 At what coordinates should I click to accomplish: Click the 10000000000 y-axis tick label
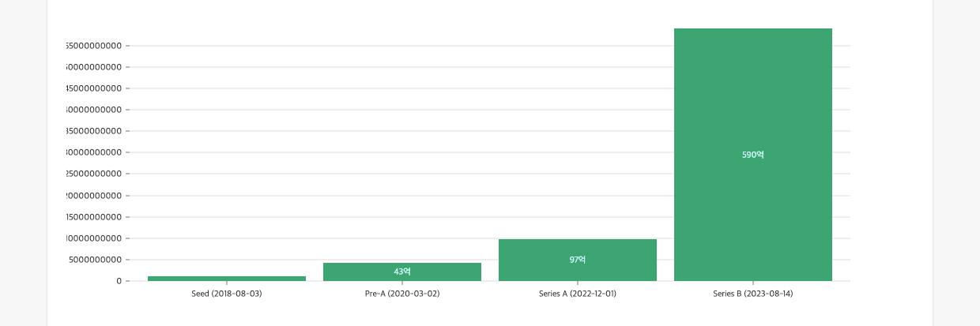click(x=94, y=238)
